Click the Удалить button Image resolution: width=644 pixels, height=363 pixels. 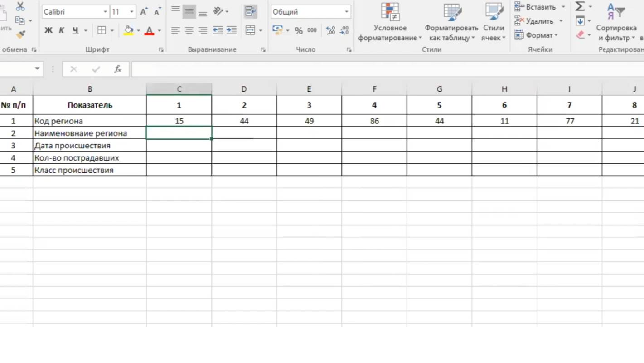click(534, 21)
